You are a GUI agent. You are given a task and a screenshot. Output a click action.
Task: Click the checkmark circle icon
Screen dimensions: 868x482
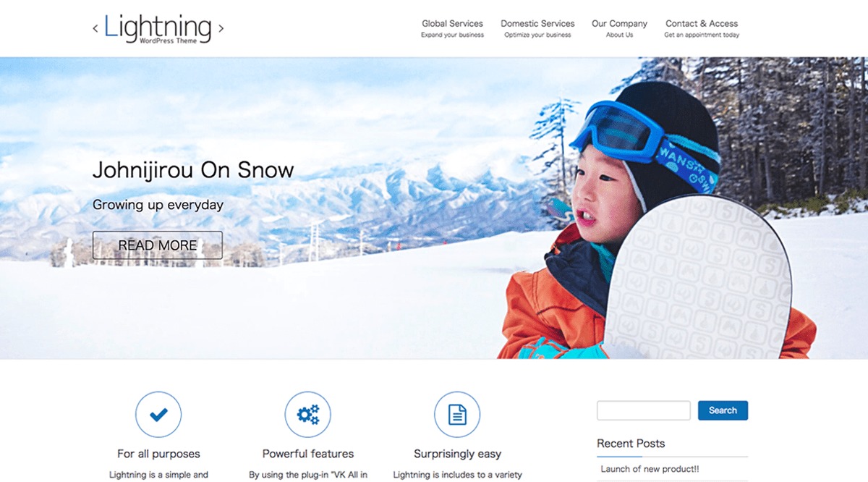[x=158, y=415]
